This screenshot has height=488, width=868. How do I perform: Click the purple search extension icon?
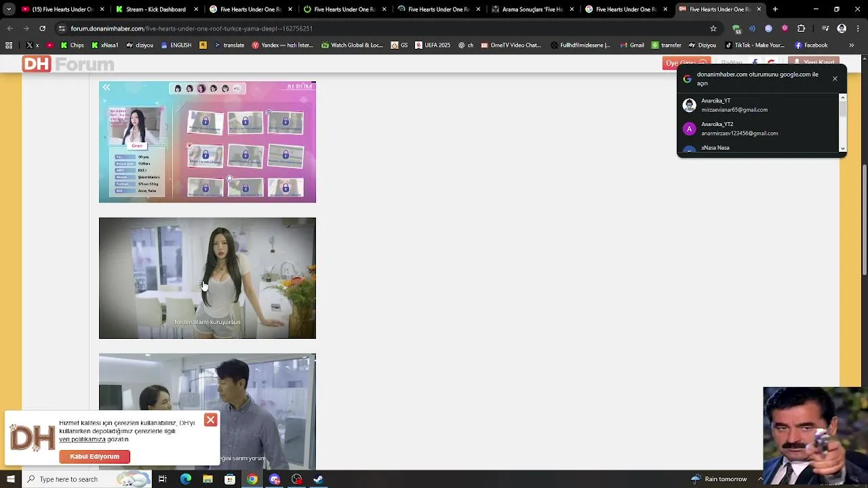(x=768, y=28)
